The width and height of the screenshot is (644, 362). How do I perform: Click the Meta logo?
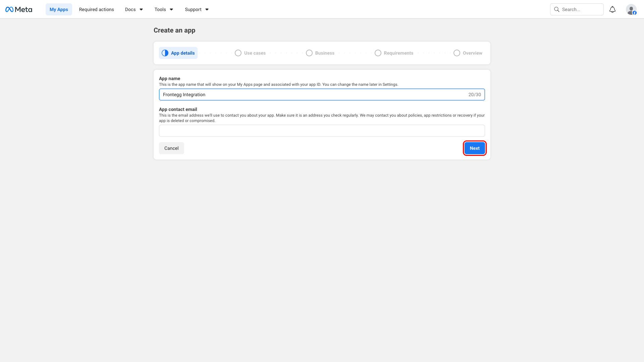[x=19, y=9]
